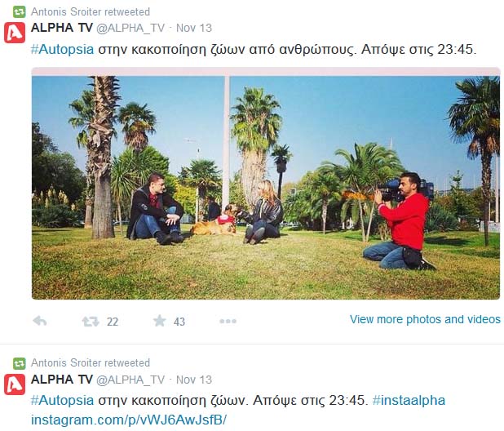
Task: Click View more photos and videos
Action: point(425,319)
